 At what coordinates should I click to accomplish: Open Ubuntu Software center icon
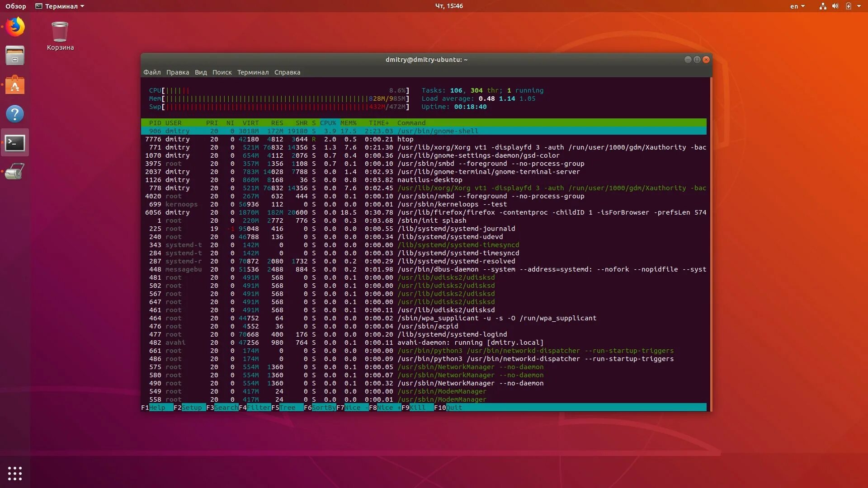click(x=15, y=85)
